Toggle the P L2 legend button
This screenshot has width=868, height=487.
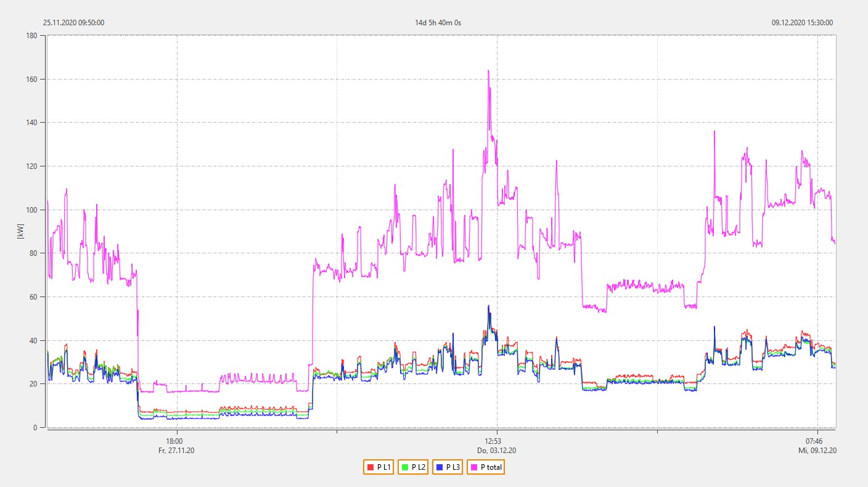click(x=413, y=467)
